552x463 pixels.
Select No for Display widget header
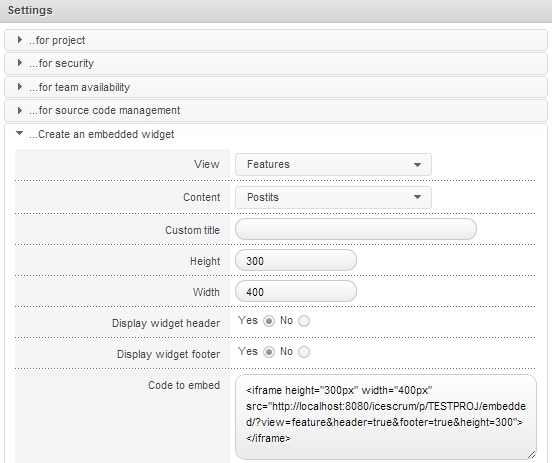(x=304, y=321)
